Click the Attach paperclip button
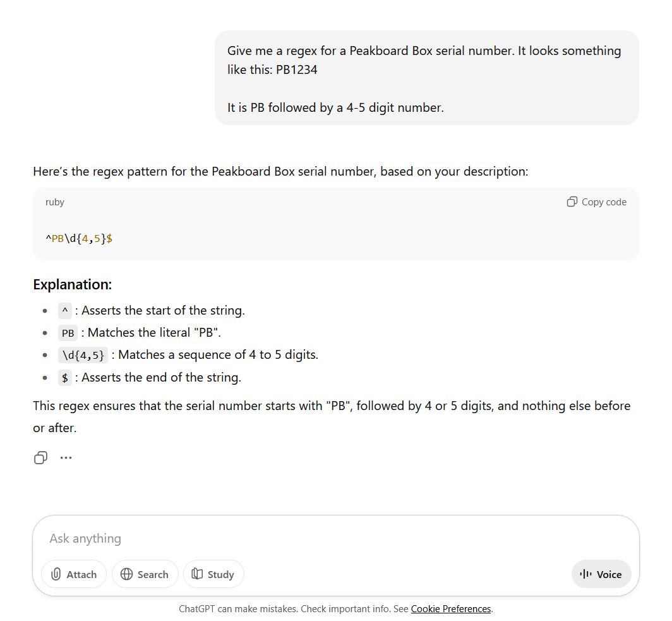Image resolution: width=672 pixels, height=621 pixels. (74, 574)
